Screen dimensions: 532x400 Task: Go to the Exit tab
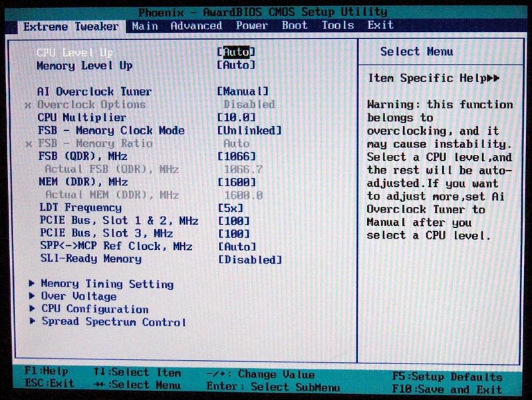coord(380,25)
